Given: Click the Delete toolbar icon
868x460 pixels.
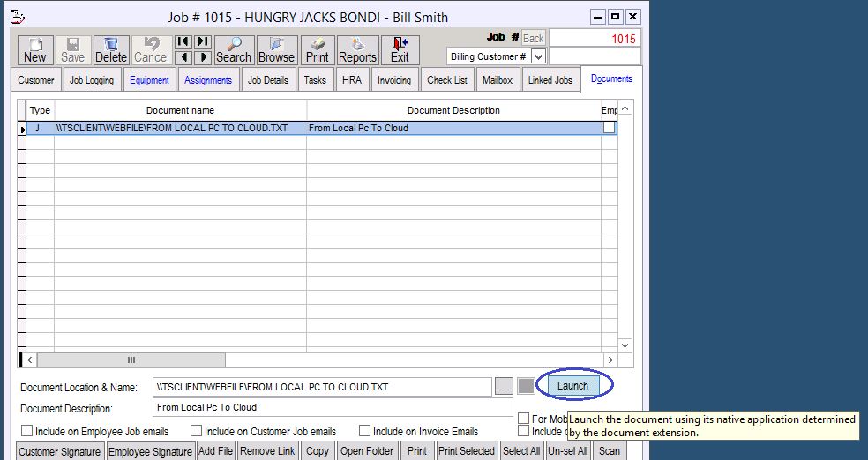Looking at the screenshot, I should (x=111, y=50).
